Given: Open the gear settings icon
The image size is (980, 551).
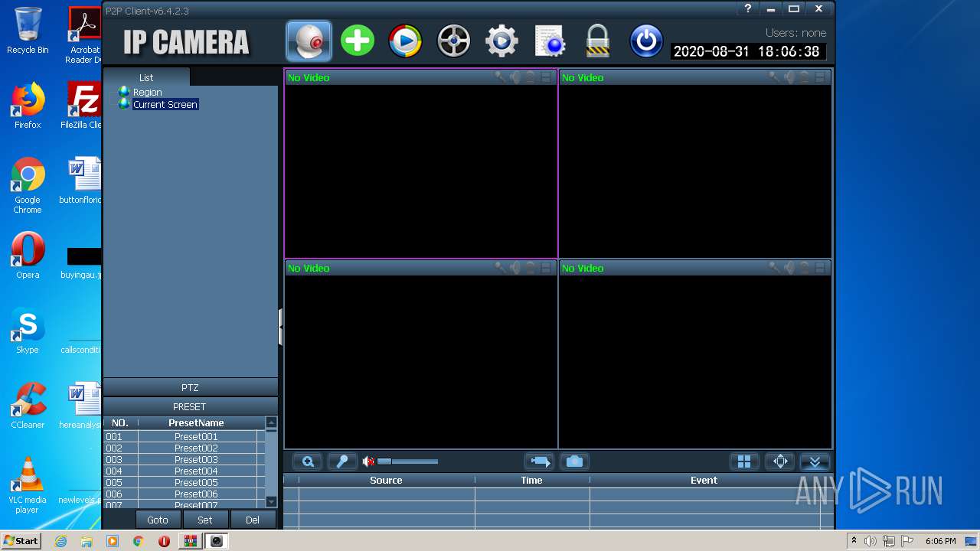Looking at the screenshot, I should tap(501, 41).
